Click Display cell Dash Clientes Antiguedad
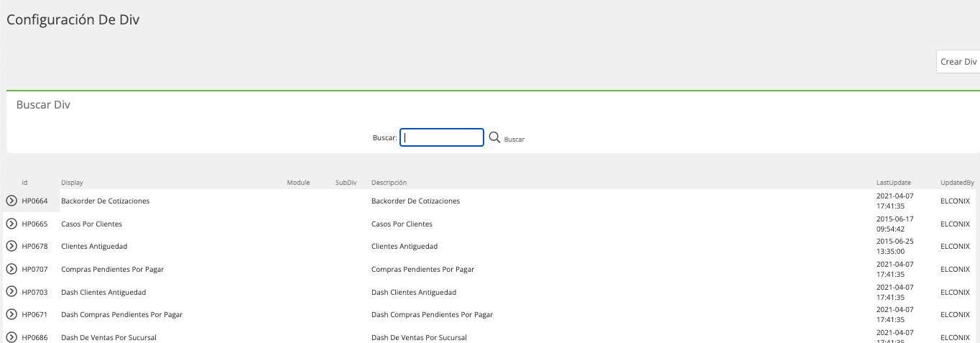980x343 pixels. tap(103, 292)
